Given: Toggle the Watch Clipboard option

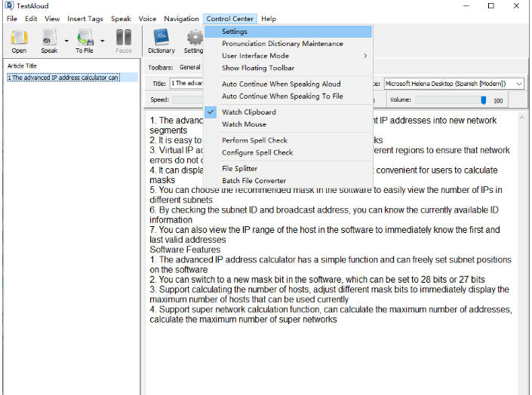Looking at the screenshot, I should click(248, 112).
